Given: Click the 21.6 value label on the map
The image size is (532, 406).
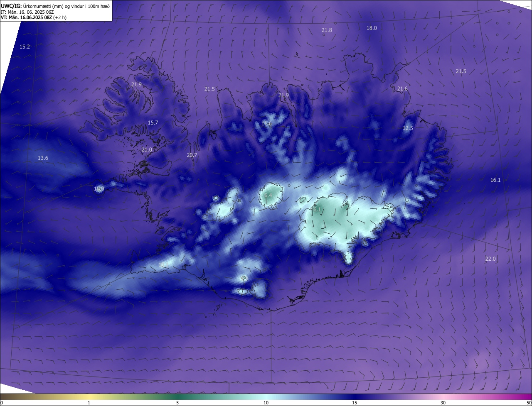Looking at the screenshot, I should (x=402, y=89).
